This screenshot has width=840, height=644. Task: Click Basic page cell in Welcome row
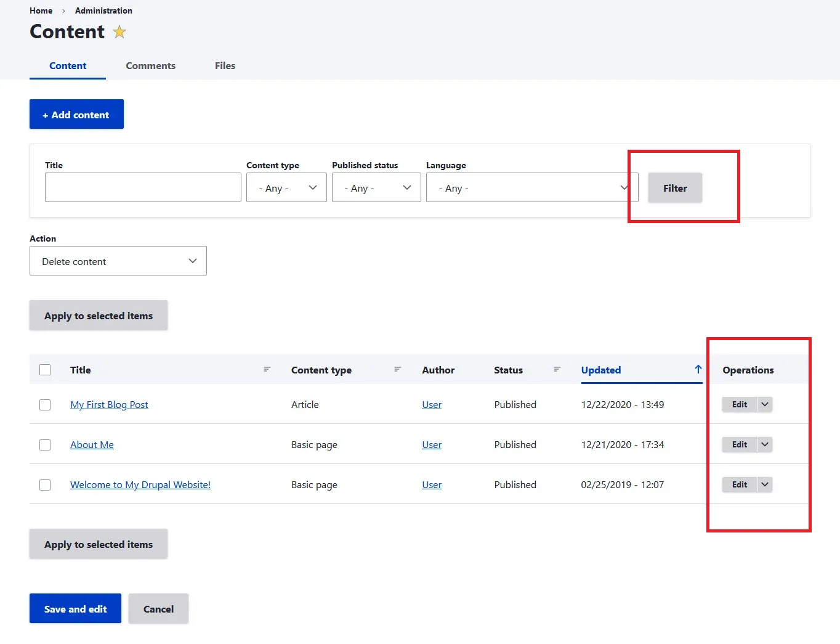pyautogui.click(x=314, y=484)
